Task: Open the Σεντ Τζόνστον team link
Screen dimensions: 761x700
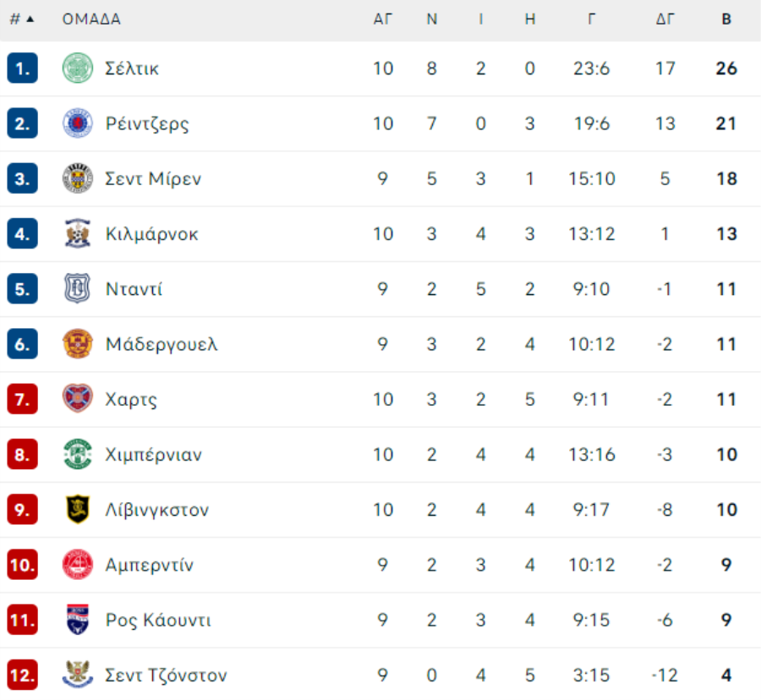Action: tap(166, 675)
